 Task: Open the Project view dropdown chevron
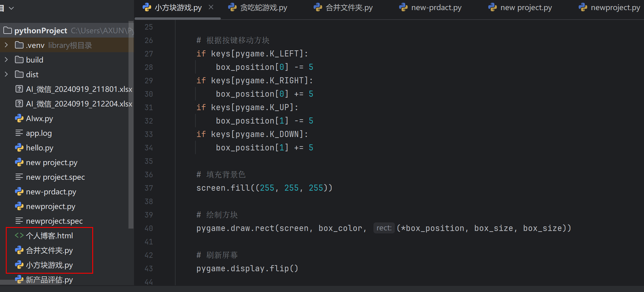12,8
